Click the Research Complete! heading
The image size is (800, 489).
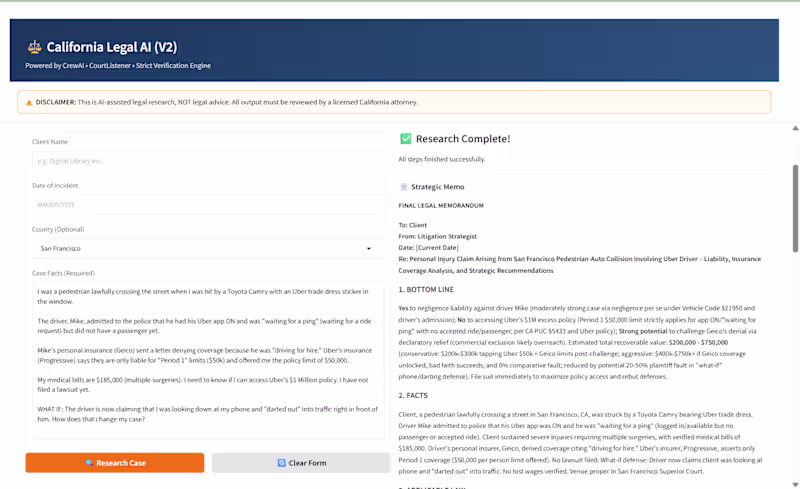(463, 139)
